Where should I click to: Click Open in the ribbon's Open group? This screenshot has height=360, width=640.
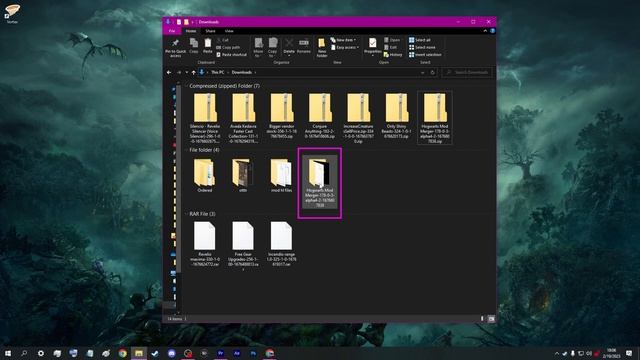pos(392,40)
